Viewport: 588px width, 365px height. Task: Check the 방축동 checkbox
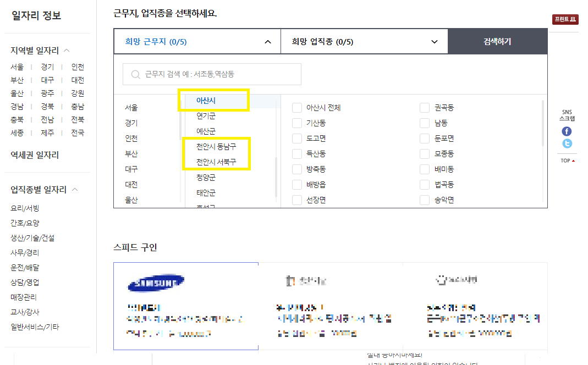point(297,169)
